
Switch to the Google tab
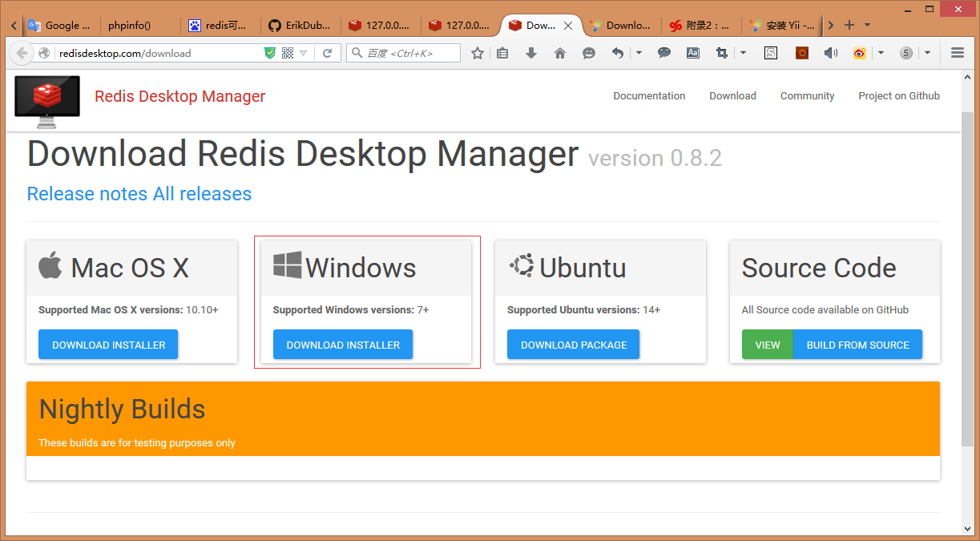61,25
